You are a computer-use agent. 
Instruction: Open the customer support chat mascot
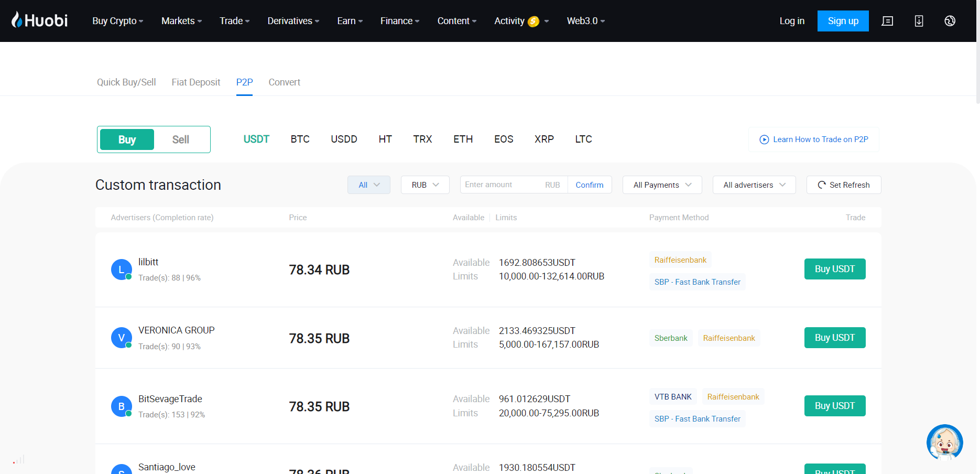pyautogui.click(x=944, y=442)
